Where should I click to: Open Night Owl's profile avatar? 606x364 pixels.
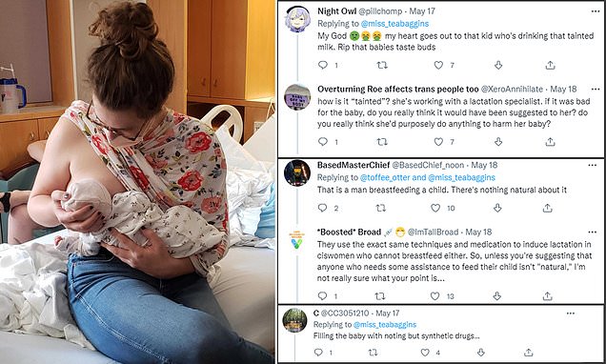coord(297,19)
